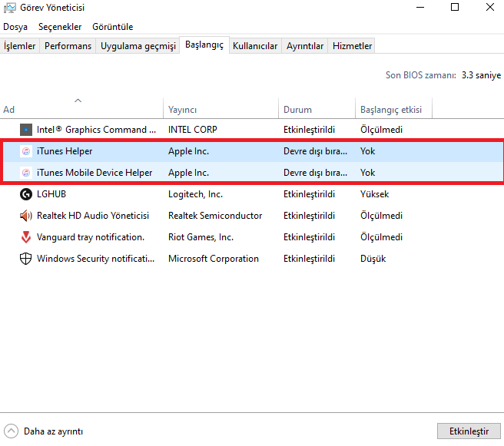Minimize the Görev Yöneticisi window

coord(420,8)
